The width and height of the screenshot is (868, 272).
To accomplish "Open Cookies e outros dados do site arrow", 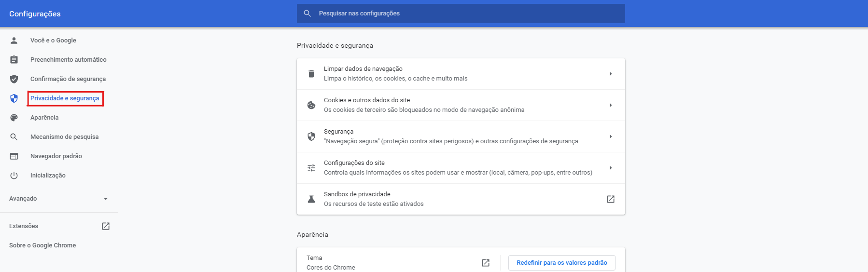I will [x=611, y=105].
